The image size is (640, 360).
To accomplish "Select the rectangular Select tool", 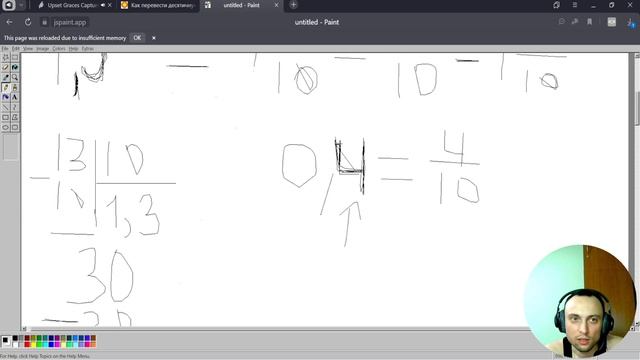I will click(x=15, y=58).
